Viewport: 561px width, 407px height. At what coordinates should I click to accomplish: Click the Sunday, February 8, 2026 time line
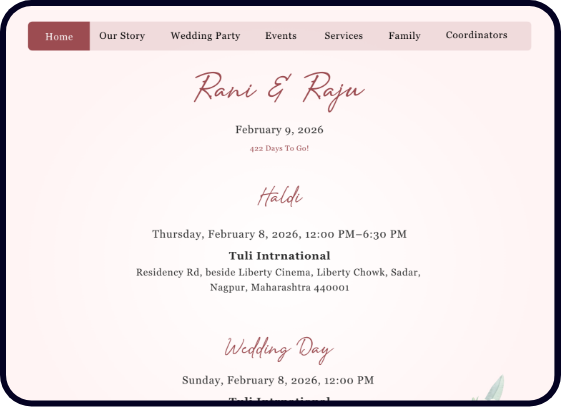278,380
